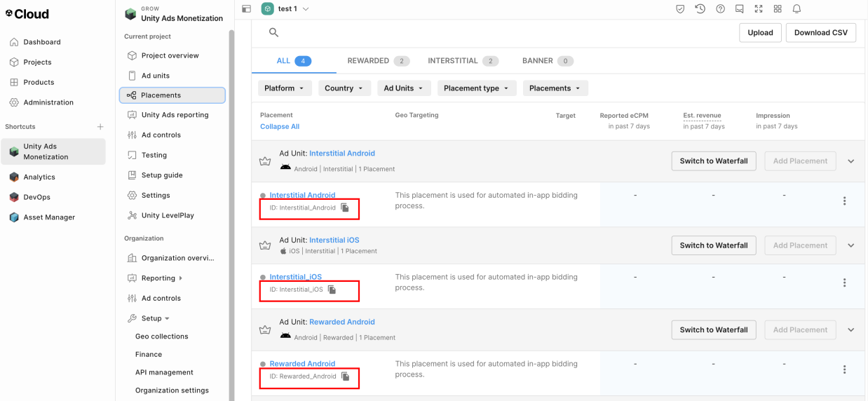Click the search magnifier icon

coord(273,32)
